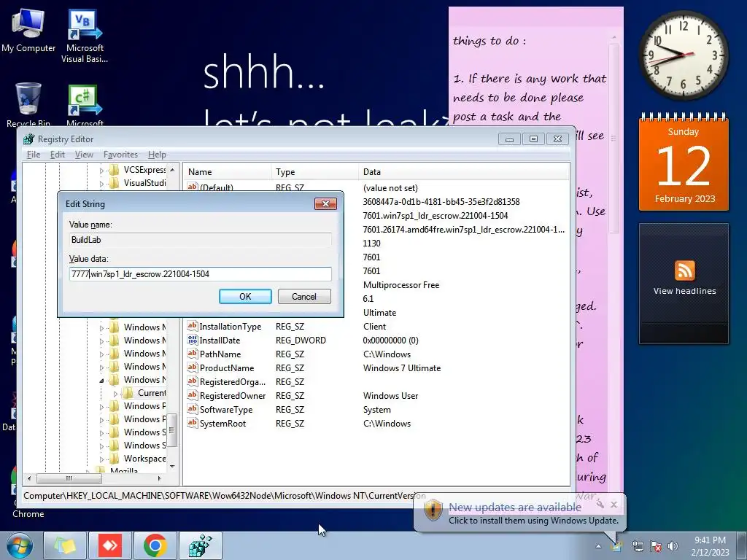Click the SoftwareType value icon
Screen dimensions: 747x560
point(192,409)
